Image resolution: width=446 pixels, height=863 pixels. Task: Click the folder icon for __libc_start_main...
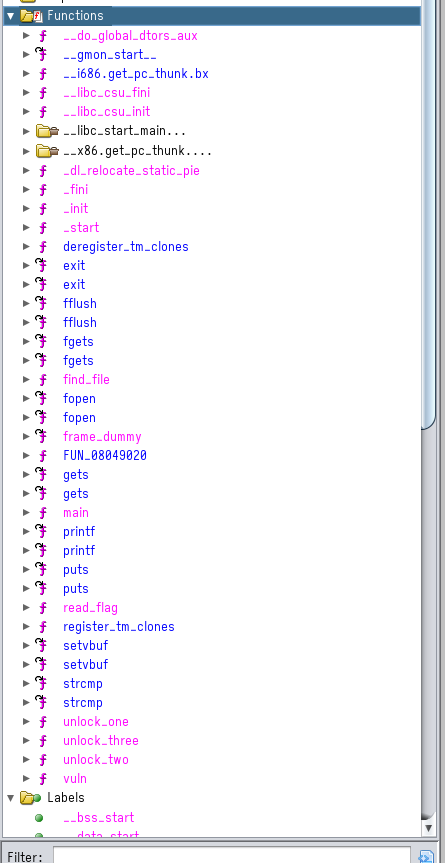[x=47, y=131]
